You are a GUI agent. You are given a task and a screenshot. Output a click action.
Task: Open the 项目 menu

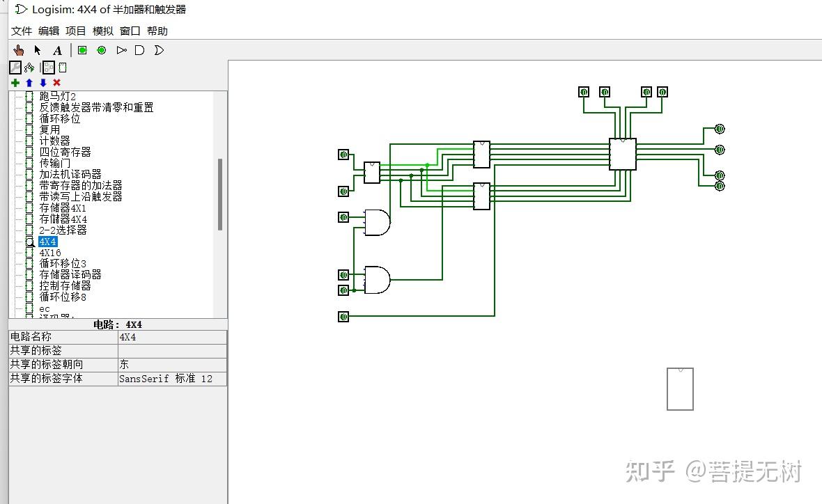pyautogui.click(x=74, y=31)
